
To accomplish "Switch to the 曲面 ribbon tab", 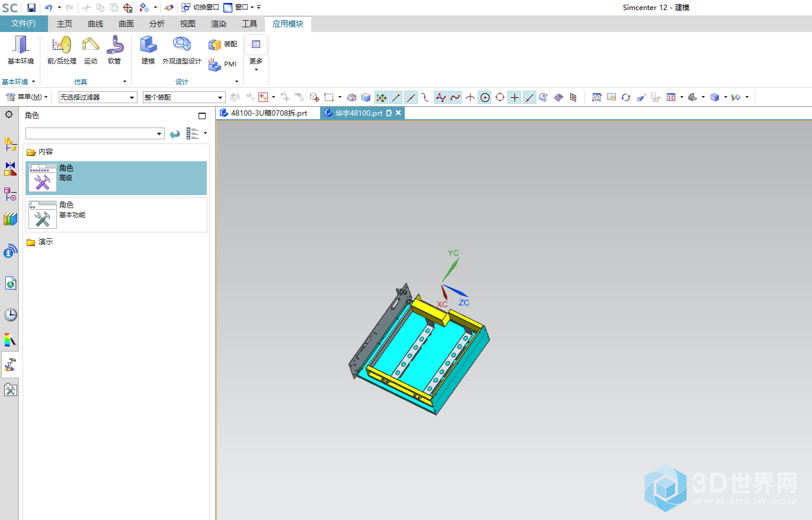I will coord(126,24).
